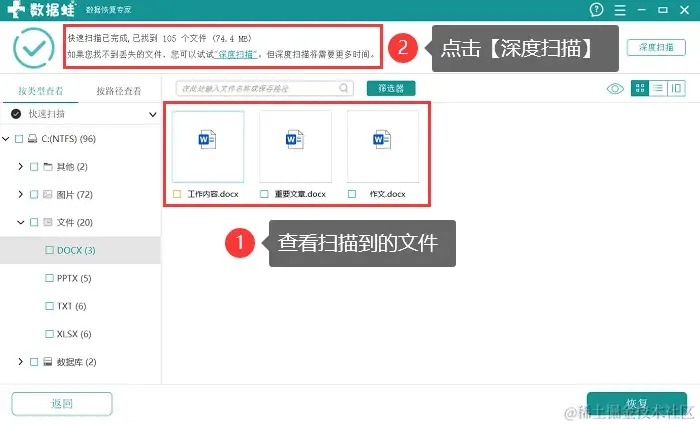Select the 工作内容.docx Word file thumbnail
Viewport: 700px width, 426px height.
click(208, 146)
